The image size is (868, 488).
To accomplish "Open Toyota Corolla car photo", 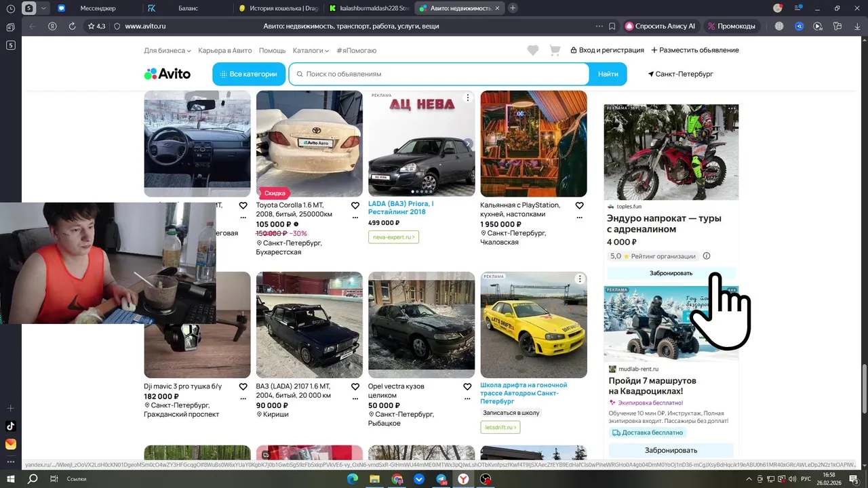I will [x=309, y=144].
